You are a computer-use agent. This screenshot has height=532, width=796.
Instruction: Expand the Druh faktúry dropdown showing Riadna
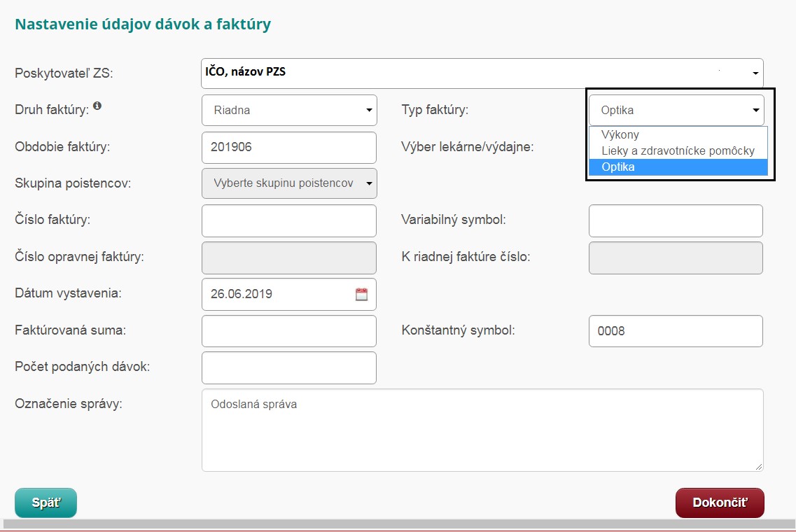(289, 111)
